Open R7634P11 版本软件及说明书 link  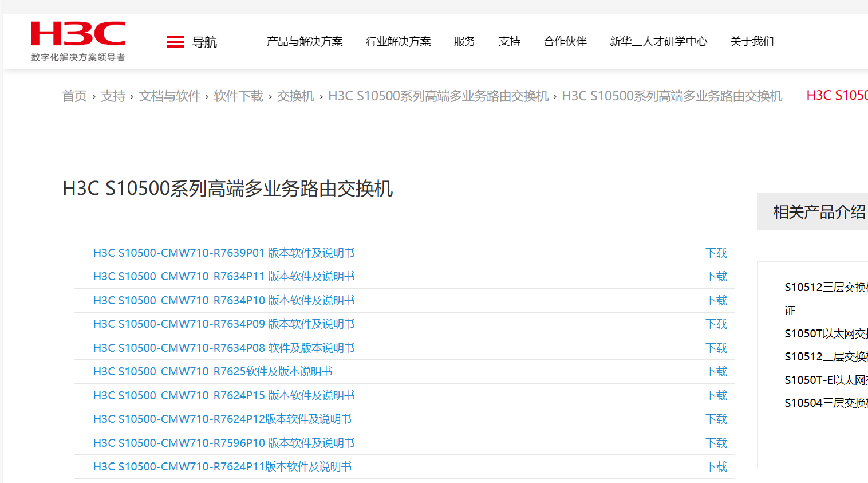tap(224, 277)
